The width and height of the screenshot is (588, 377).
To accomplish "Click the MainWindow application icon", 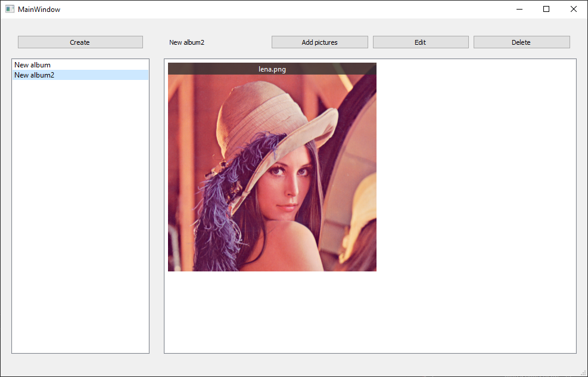I will coord(10,9).
